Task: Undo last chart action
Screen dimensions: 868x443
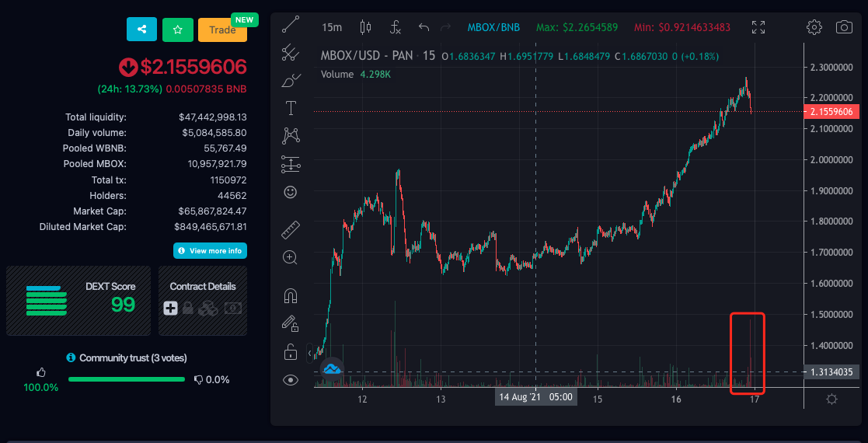Action: click(424, 27)
